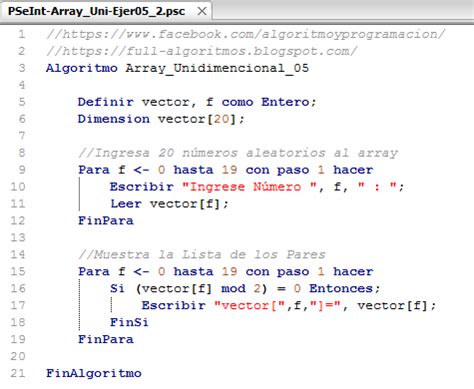Click '(vector[f] mod 2)' on line 16

[x=201, y=289]
